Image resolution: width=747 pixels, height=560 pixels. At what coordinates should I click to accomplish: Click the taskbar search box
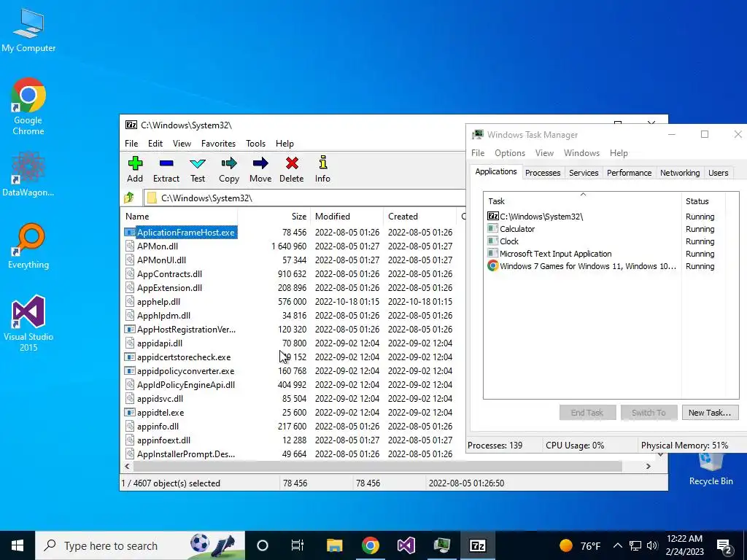point(140,545)
